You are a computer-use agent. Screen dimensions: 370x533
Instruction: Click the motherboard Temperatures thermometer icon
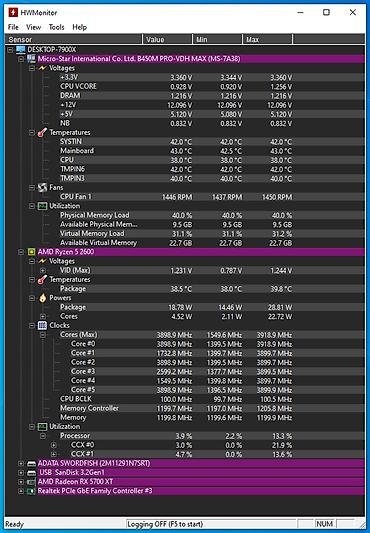click(42, 132)
